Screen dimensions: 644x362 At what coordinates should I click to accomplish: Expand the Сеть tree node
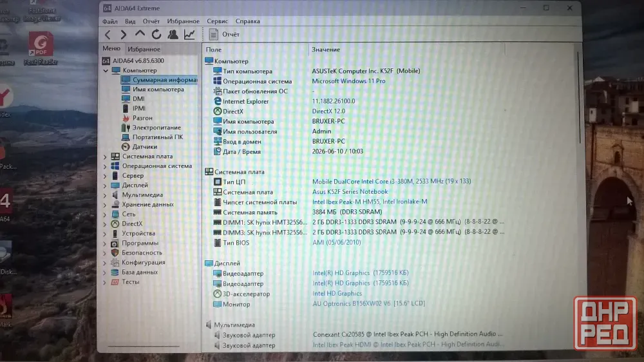point(105,214)
